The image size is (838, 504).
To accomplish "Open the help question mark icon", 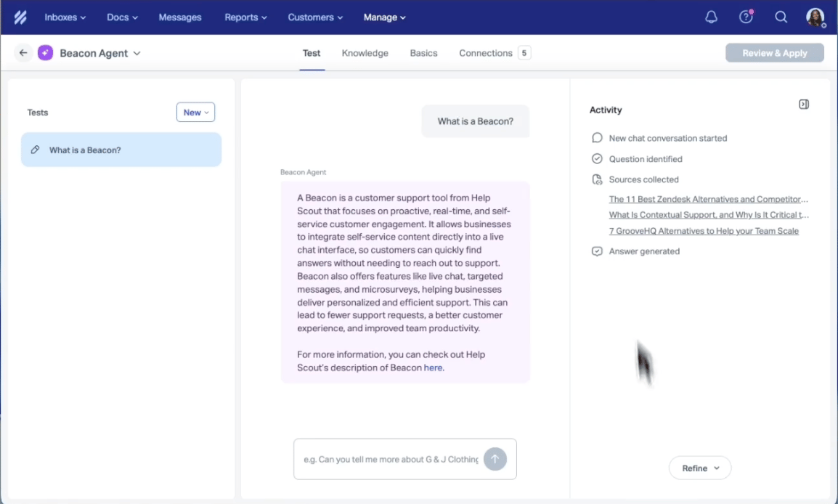I will [746, 17].
